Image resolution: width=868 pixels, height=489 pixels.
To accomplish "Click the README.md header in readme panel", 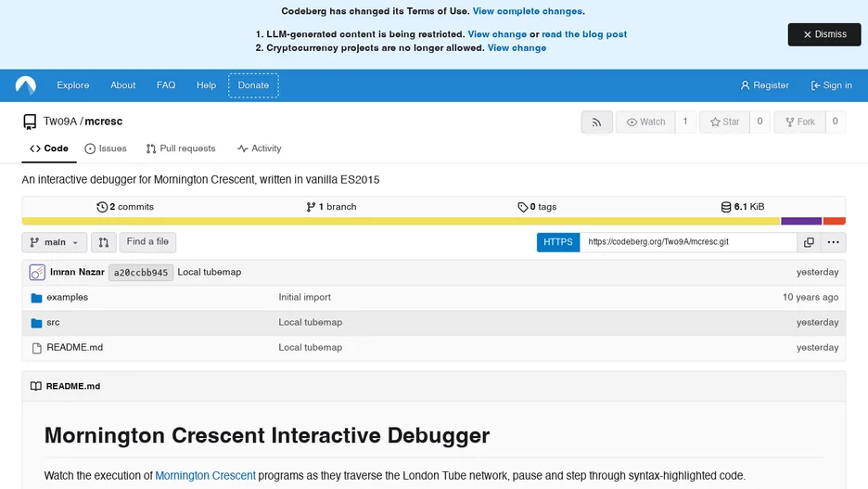I will coord(73,387).
